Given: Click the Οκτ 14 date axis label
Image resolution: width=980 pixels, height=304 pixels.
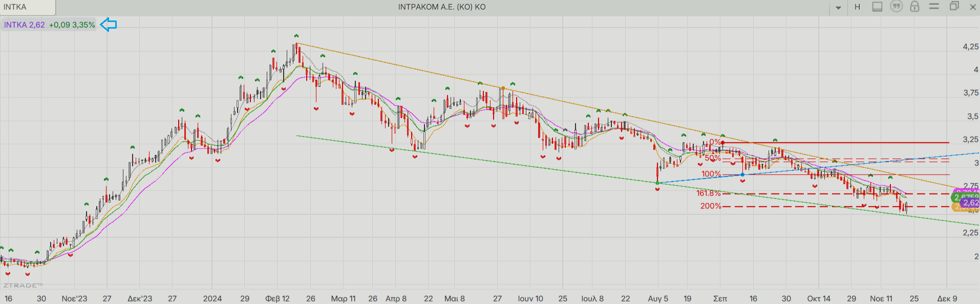Looking at the screenshot, I should click(819, 298).
